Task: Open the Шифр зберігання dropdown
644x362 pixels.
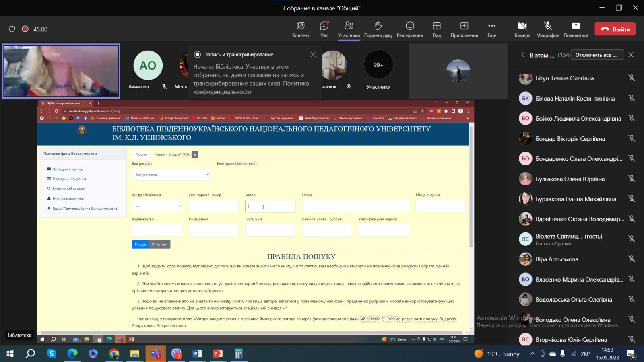Action: [157, 206]
